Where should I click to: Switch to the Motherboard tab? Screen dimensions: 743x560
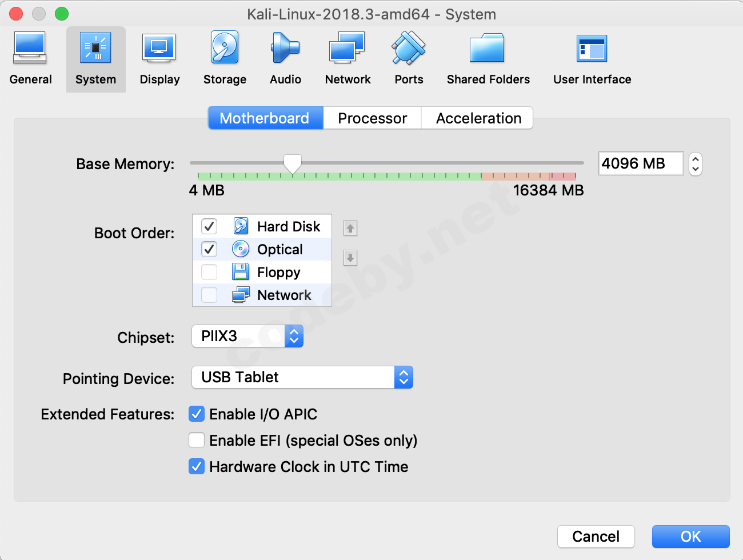(x=265, y=118)
